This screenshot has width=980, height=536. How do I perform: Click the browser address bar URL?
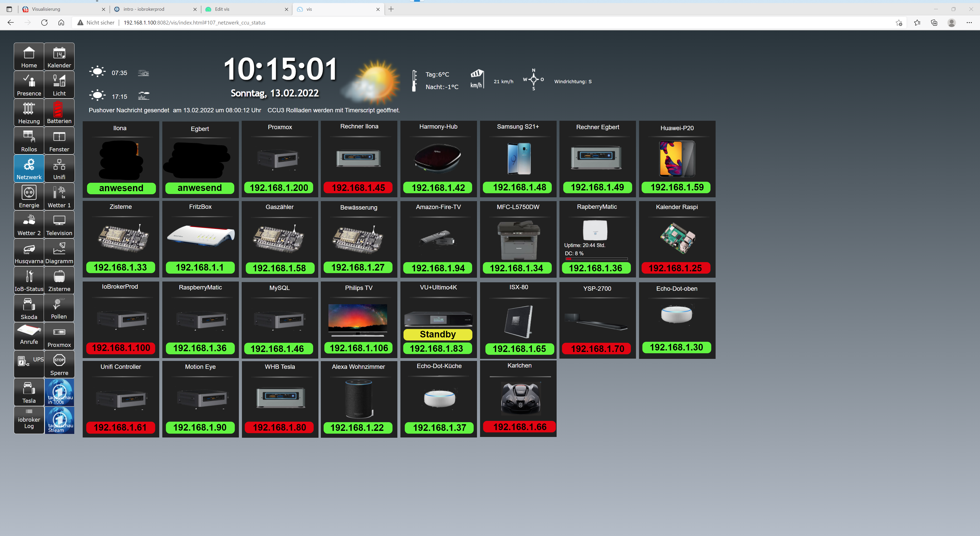[194, 22]
